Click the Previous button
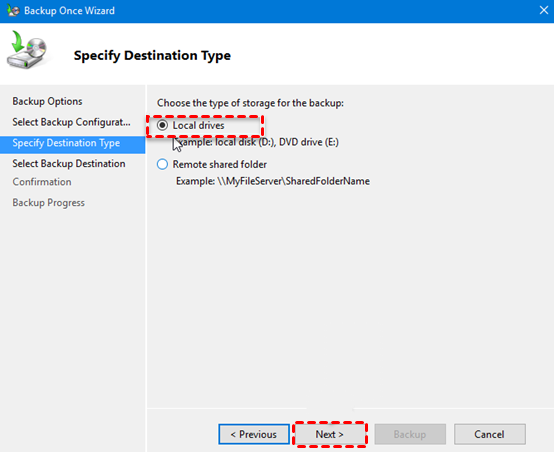The image size is (554, 452). pos(254,434)
